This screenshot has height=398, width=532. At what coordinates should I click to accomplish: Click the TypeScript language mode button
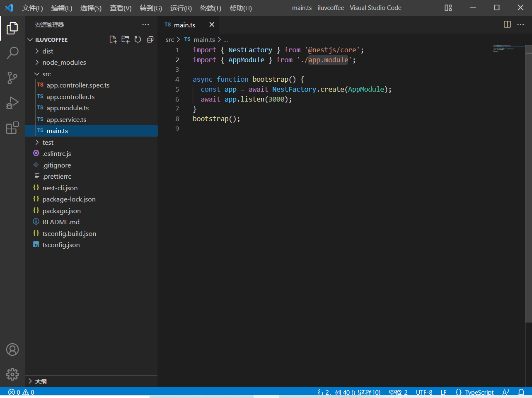474,392
